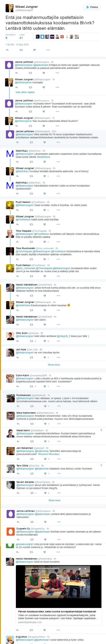Like Puoli Nelson's 'Osais koodata' tweet
This screenshot has width=106, height=644.
click(x=45, y=210)
